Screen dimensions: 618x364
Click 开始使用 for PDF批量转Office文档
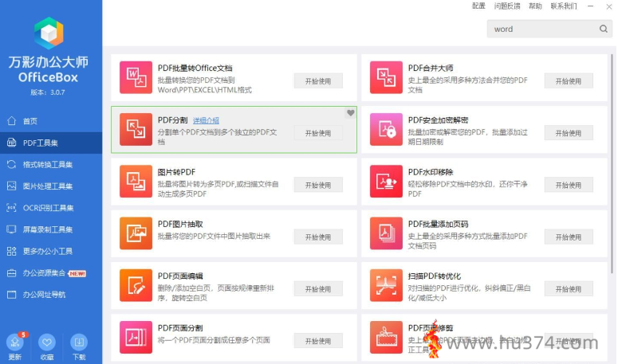pos(318,81)
